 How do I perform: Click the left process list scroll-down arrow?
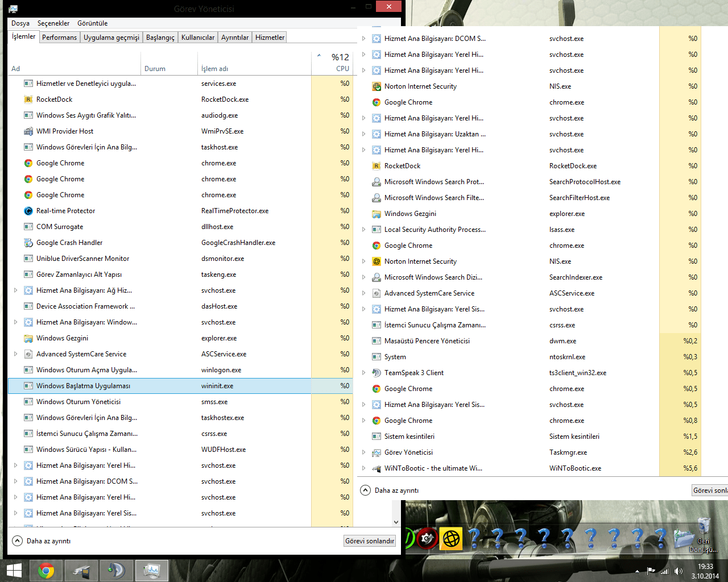tap(396, 522)
